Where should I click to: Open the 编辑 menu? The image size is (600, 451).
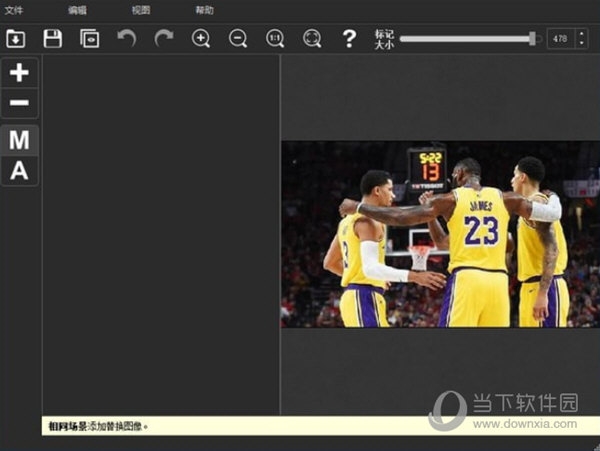pyautogui.click(x=77, y=10)
